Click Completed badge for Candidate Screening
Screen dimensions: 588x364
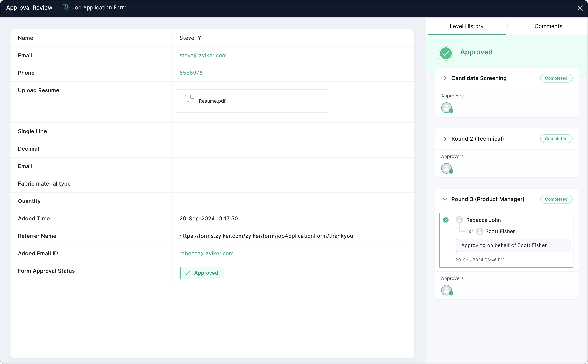pyautogui.click(x=556, y=78)
